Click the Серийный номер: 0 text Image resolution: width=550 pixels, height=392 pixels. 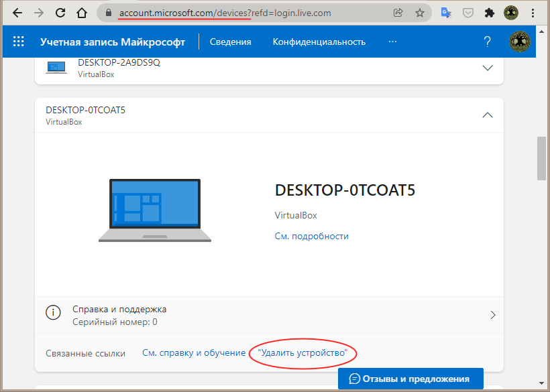115,322
